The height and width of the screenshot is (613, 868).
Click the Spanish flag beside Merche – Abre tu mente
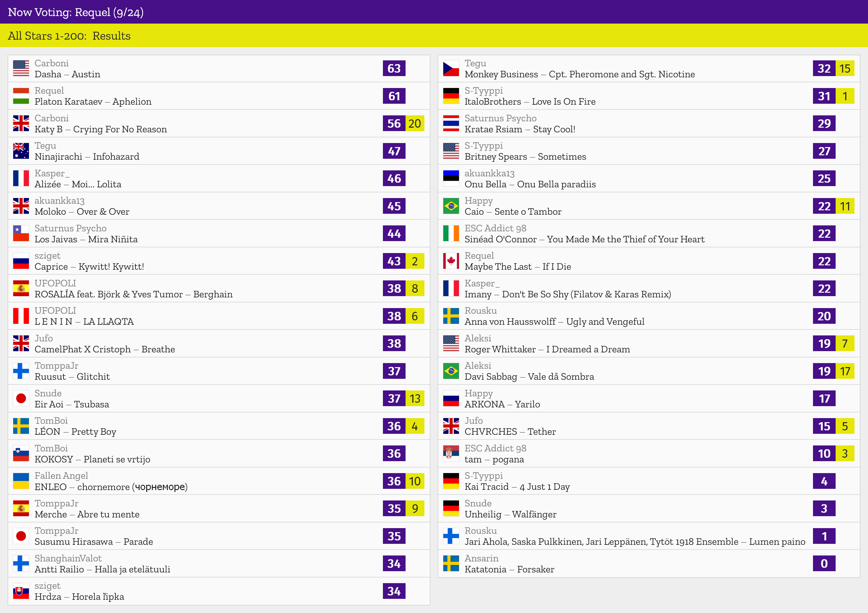[21, 509]
